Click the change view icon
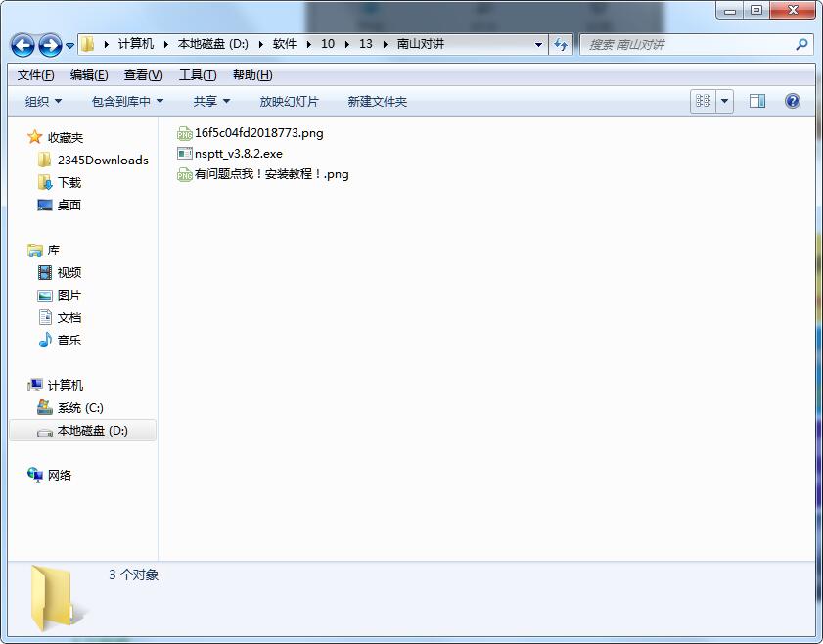The width and height of the screenshot is (823, 644). coord(703,101)
